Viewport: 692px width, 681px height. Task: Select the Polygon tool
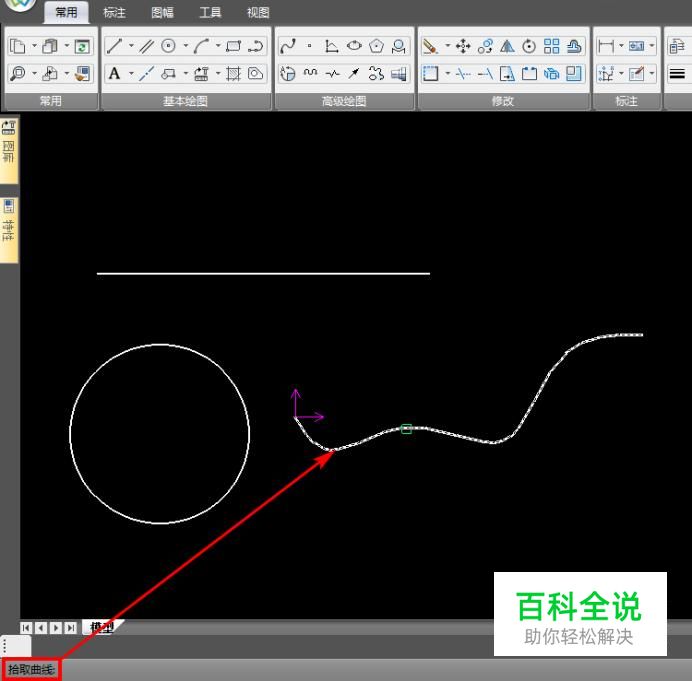376,46
